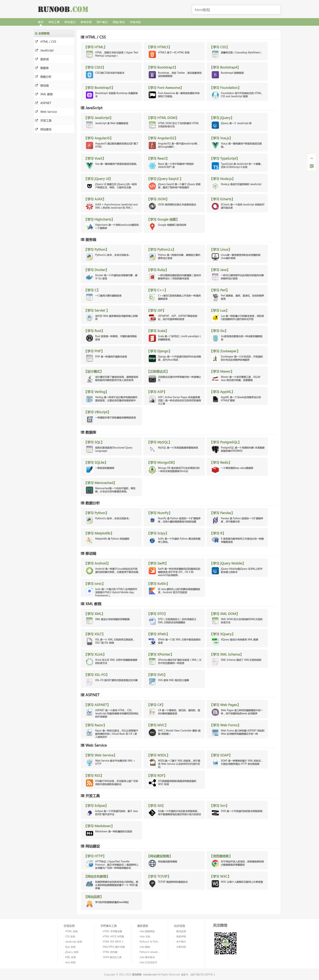Screen dimensions: 319x980
Task: Click the html教程 search input field
Action: (x=236, y=10)
